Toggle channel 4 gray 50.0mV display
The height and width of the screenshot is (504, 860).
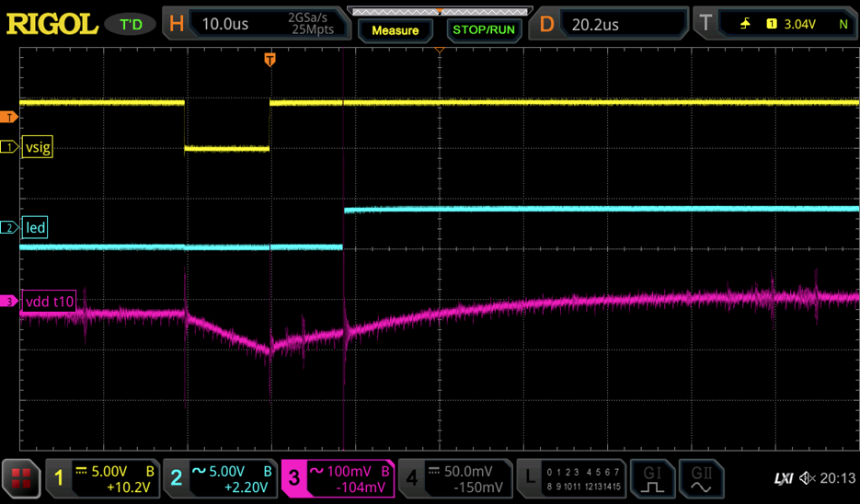pyautogui.click(x=454, y=478)
